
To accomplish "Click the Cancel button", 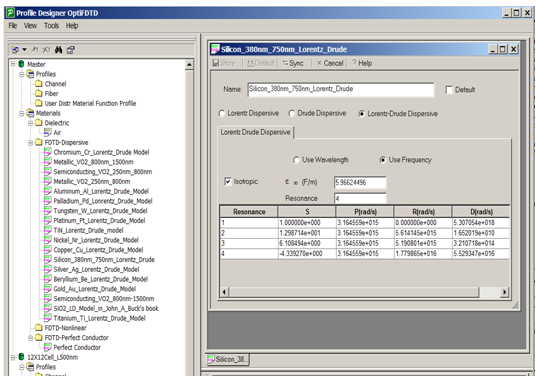I will [330, 63].
